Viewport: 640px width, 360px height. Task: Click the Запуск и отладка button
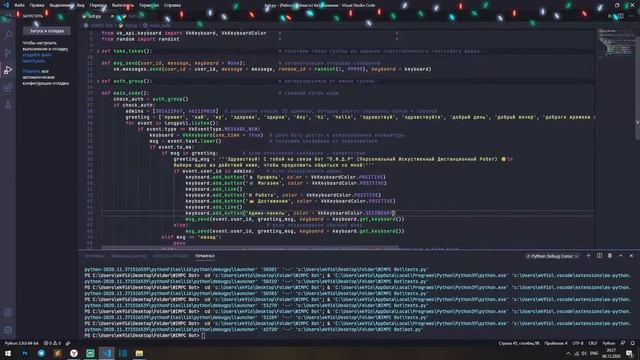point(47,31)
